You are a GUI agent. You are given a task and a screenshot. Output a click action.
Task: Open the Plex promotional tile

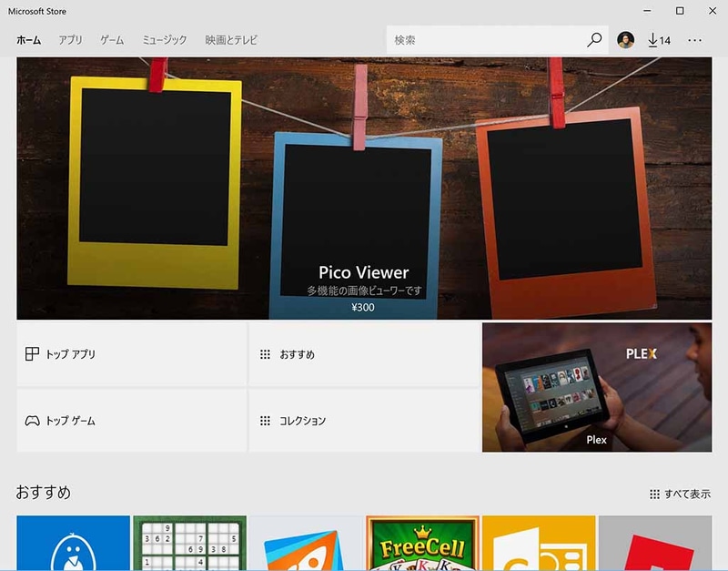[597, 387]
